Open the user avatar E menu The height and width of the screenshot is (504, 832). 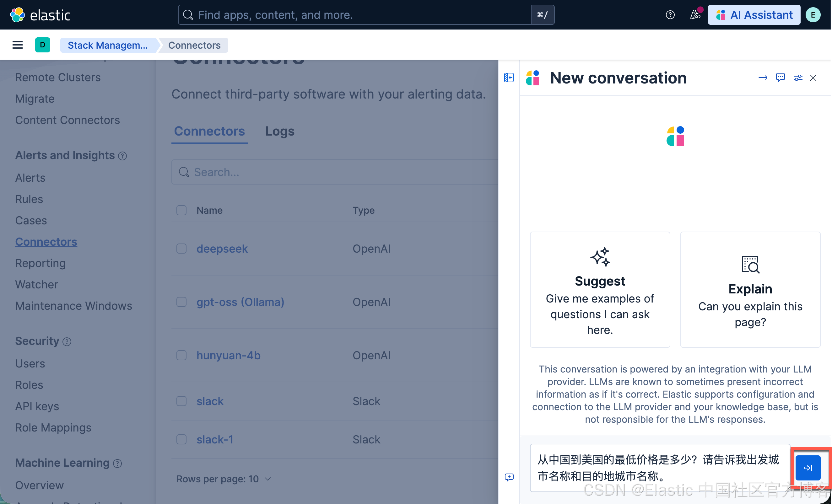(x=813, y=15)
